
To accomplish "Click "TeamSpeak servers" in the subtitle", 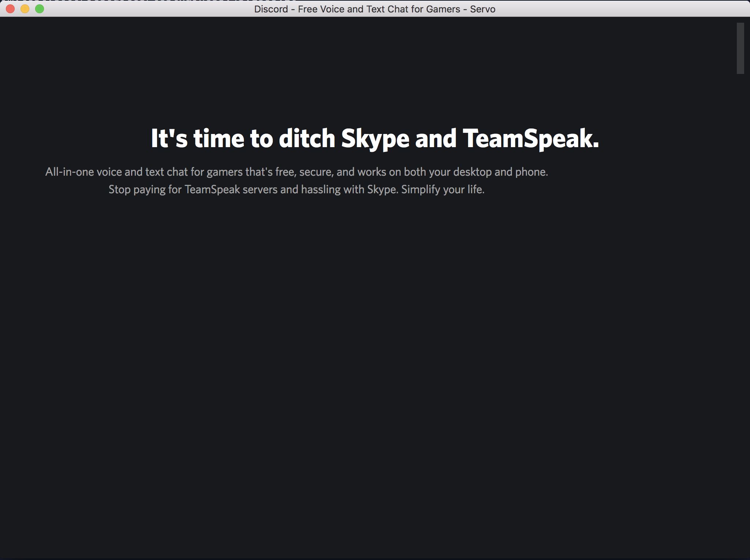I will pos(231,190).
